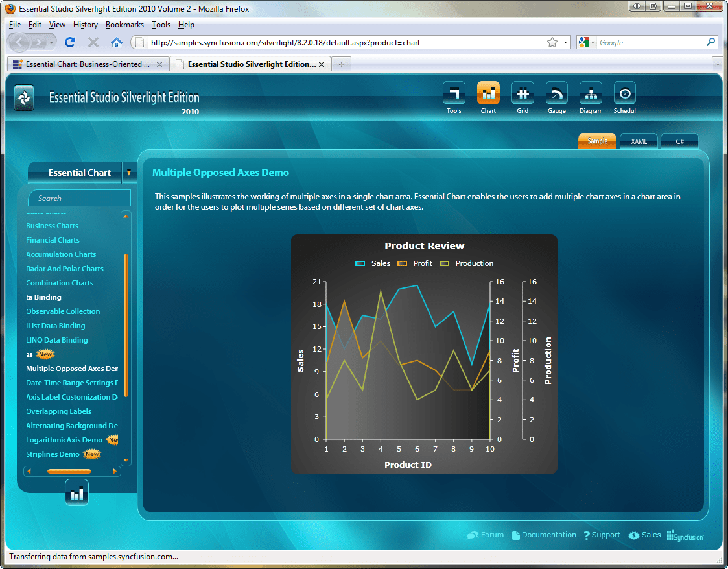Open the Grid samples
This screenshot has height=569, width=728.
click(x=523, y=92)
